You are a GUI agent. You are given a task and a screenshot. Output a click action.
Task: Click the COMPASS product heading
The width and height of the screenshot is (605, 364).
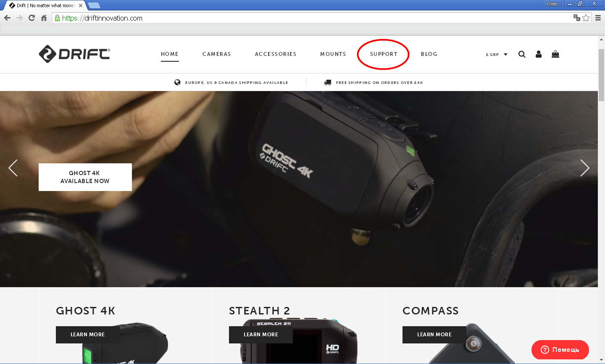(431, 311)
